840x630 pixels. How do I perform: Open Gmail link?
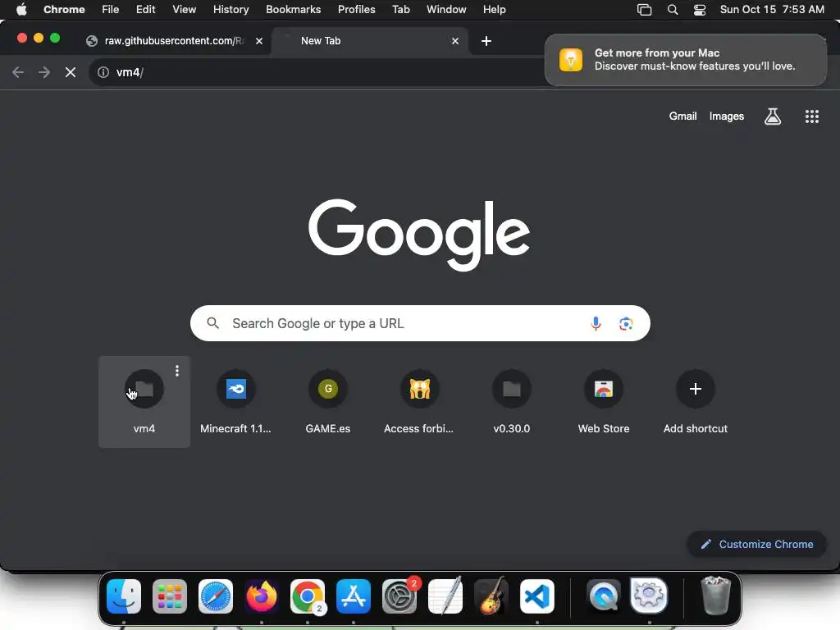tap(683, 116)
